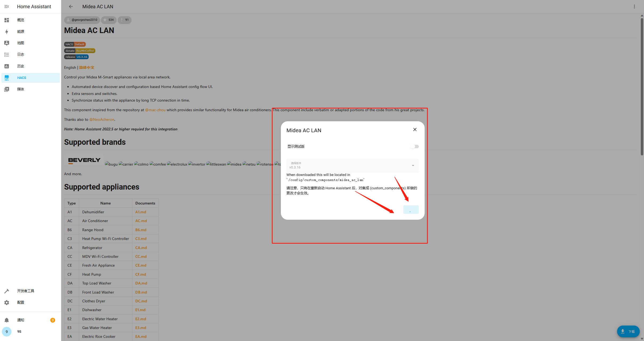Open 通知 notifications bell

(7, 320)
